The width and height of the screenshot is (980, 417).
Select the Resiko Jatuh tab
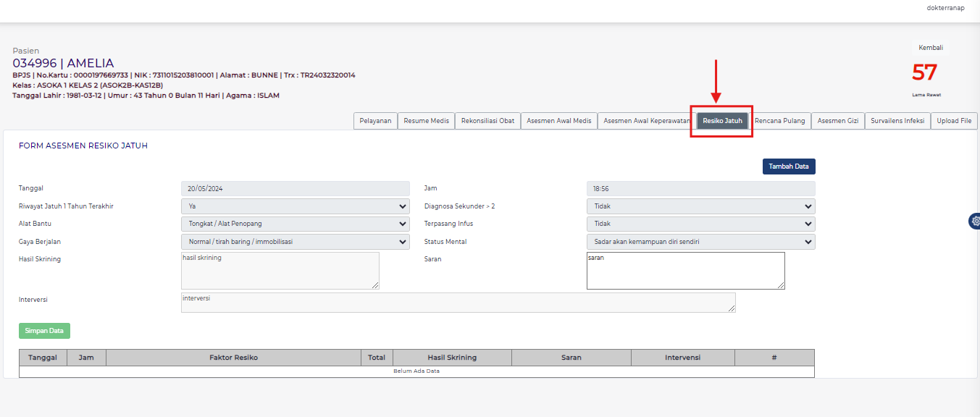tap(722, 121)
